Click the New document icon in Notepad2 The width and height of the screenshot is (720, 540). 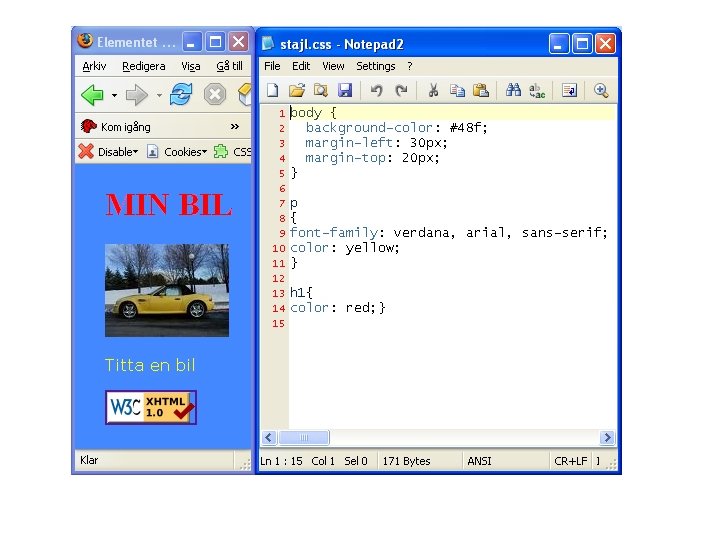pyautogui.click(x=273, y=90)
